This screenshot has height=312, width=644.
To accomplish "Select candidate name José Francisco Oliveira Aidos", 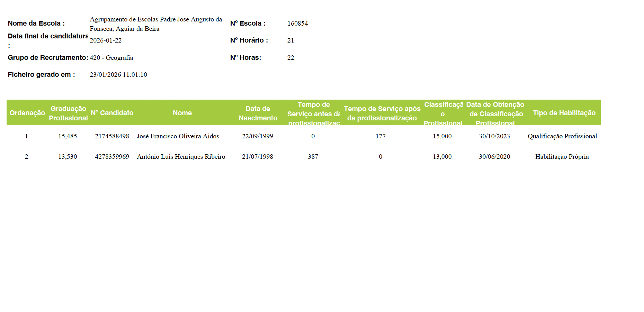I will coord(178,136).
